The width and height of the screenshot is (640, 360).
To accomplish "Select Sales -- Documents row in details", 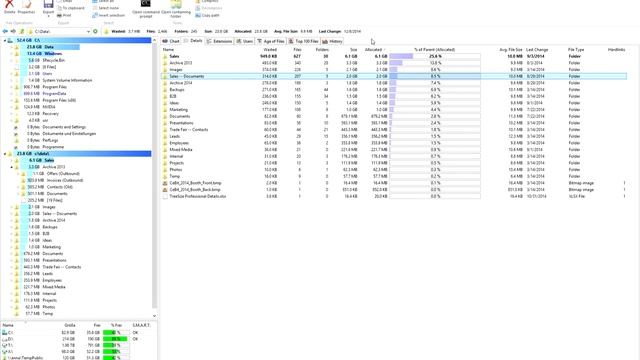I will (394, 76).
